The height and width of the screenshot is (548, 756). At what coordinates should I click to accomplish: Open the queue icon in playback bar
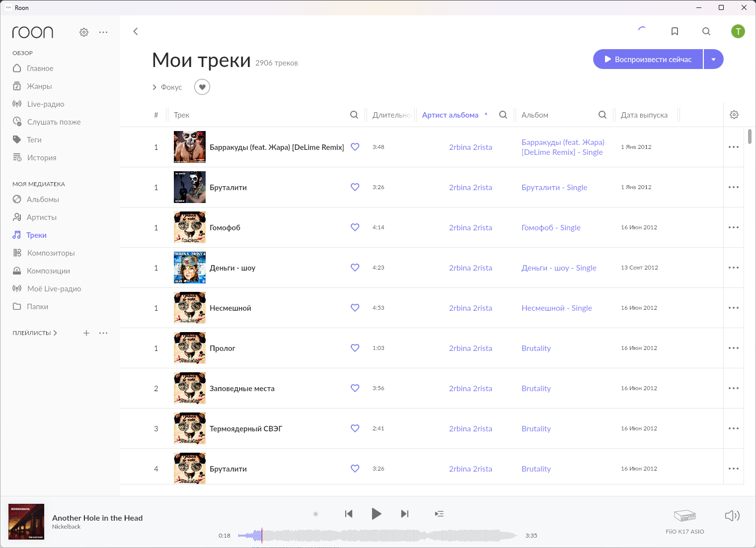coord(439,514)
